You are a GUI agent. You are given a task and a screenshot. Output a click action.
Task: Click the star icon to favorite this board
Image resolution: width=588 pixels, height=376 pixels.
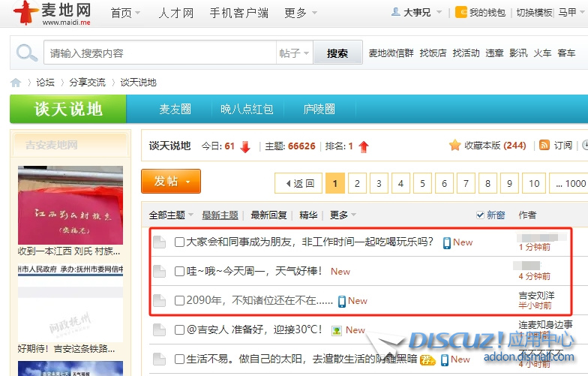coord(454,146)
